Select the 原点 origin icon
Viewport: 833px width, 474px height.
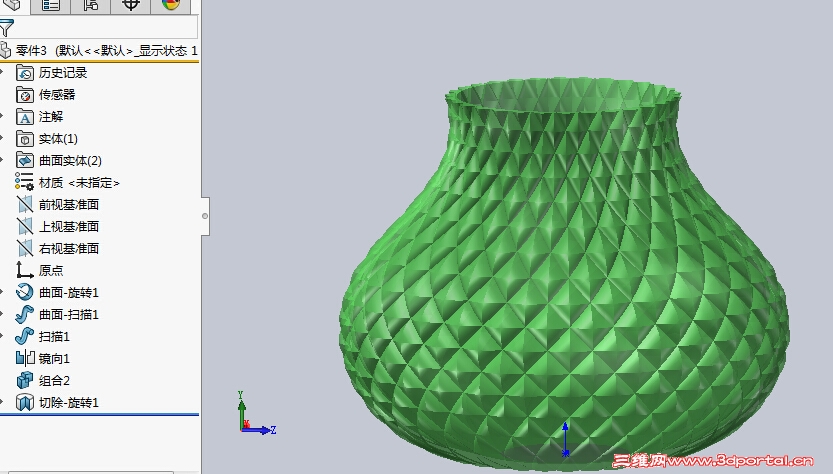point(24,270)
